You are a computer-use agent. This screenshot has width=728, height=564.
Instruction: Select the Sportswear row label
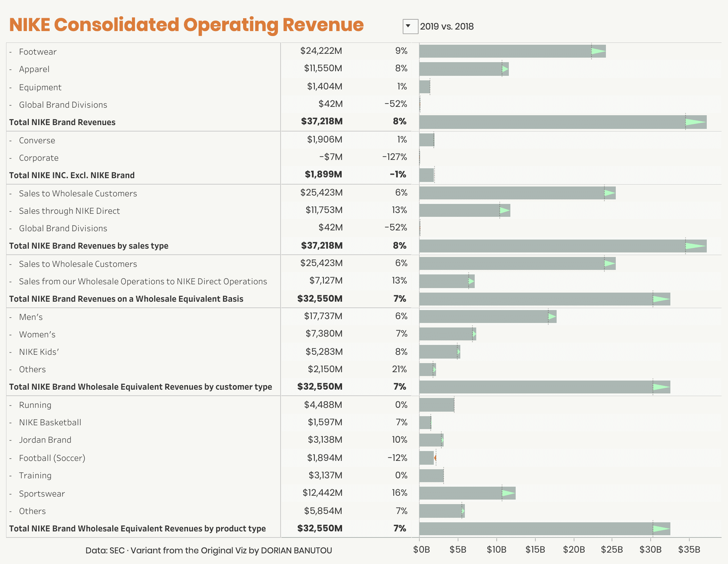point(42,494)
